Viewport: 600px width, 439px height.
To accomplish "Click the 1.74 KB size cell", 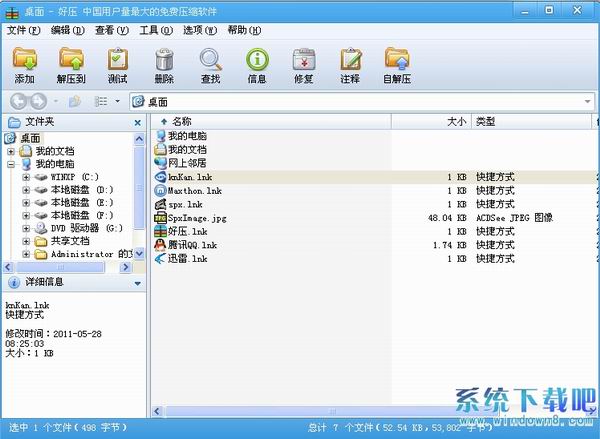I will click(x=450, y=245).
